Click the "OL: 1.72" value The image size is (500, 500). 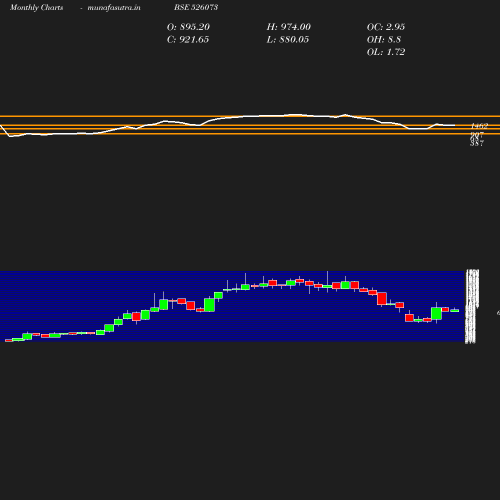[386, 52]
